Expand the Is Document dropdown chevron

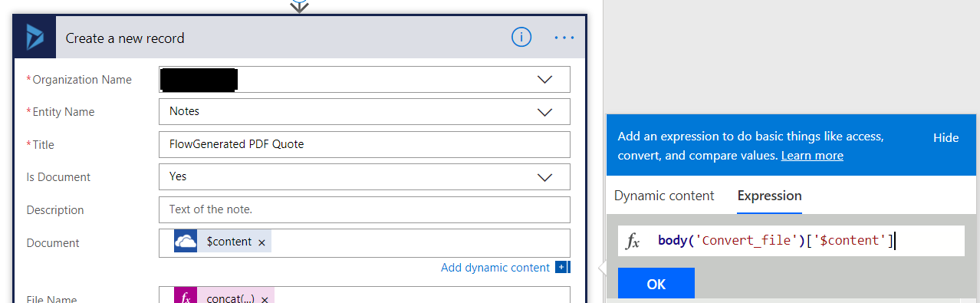tap(544, 177)
